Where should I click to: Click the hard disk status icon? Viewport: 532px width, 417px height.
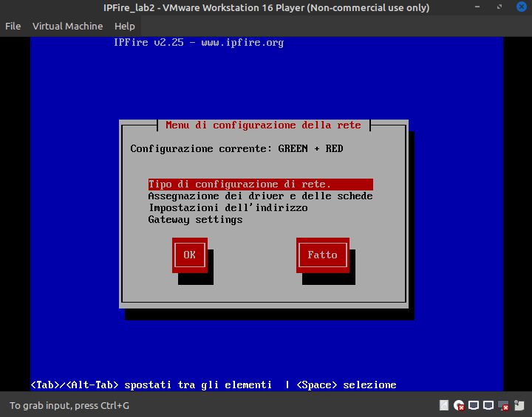point(444,405)
